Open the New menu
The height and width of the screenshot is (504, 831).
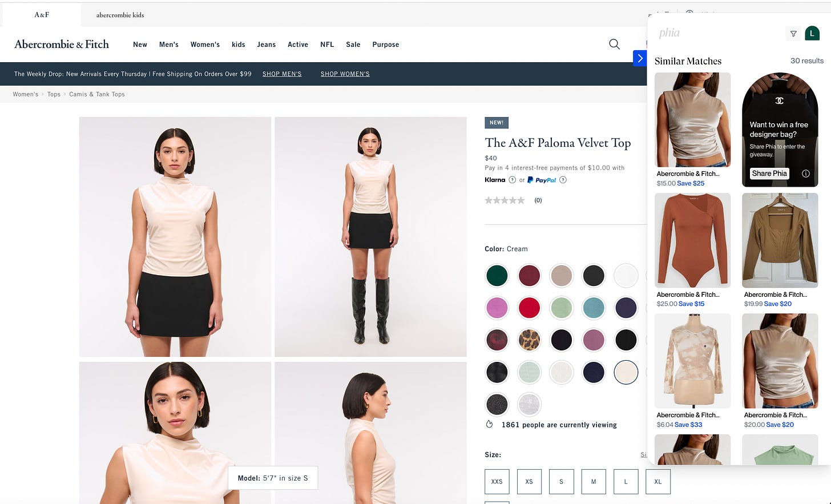pos(140,45)
